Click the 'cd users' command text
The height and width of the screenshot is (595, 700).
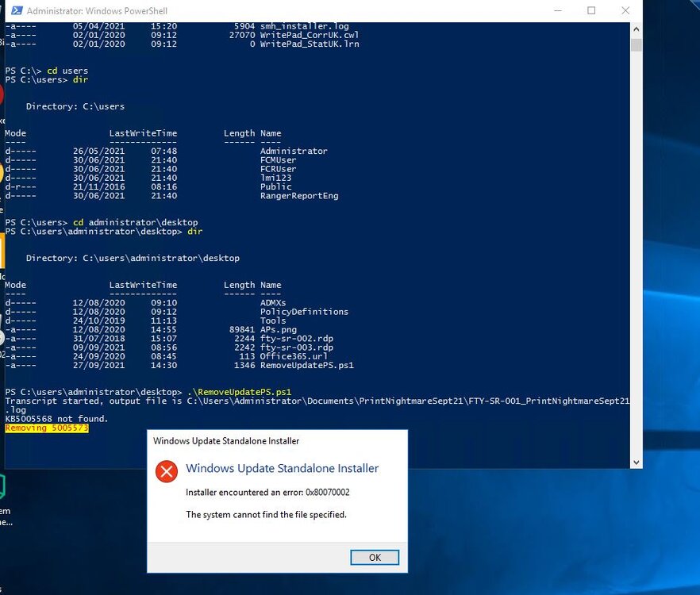click(x=67, y=71)
